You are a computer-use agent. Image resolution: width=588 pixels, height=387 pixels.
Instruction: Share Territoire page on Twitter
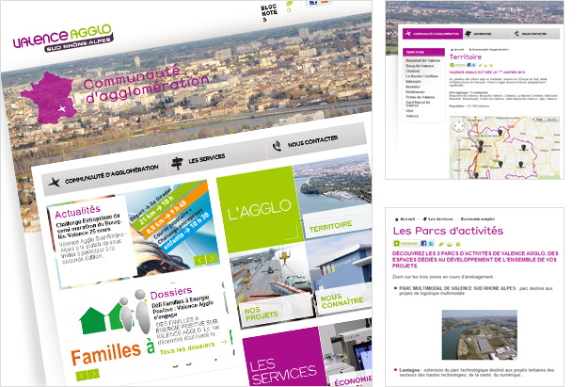click(473, 65)
